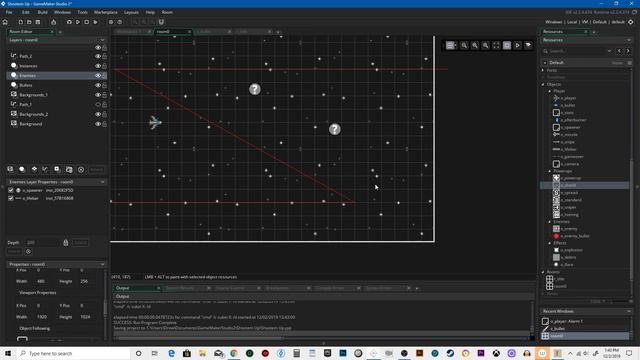This screenshot has height=360, width=640.
Task: Play room animation preview
Action: 517,45
